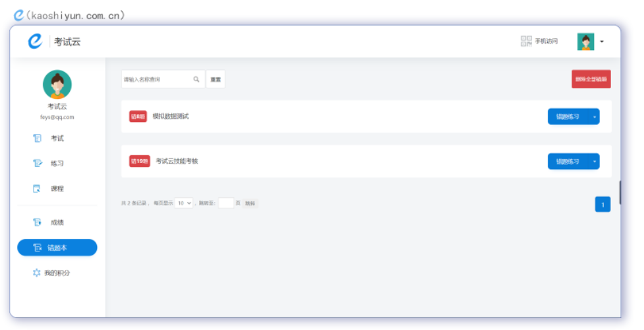Click the name search input field

(157, 79)
